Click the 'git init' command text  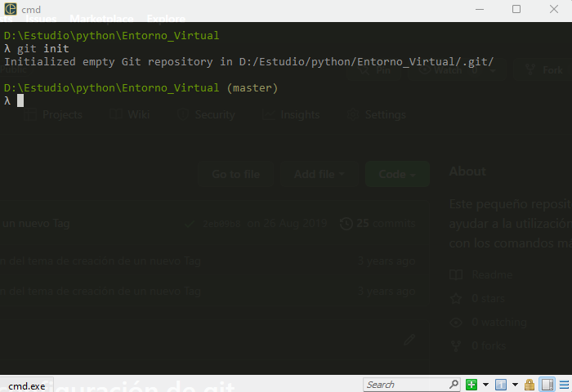click(x=43, y=48)
